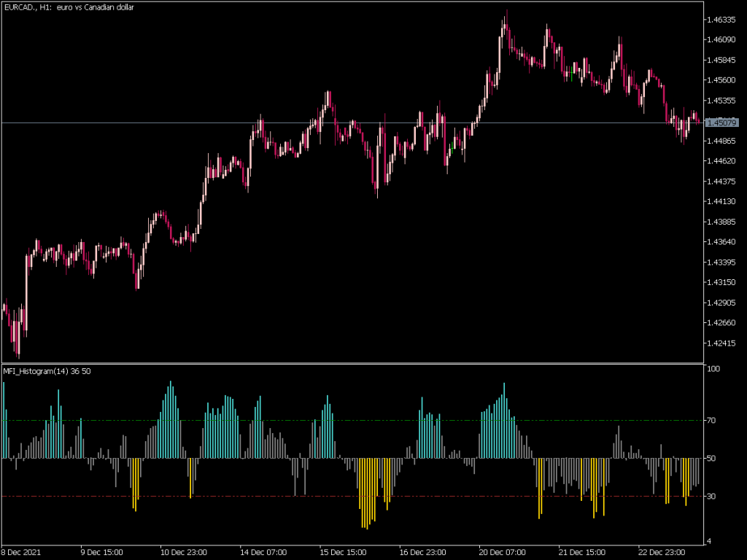Image resolution: width=747 pixels, height=560 pixels.
Task: Click the 8 Dec 2021 date label
Action: (x=22, y=552)
